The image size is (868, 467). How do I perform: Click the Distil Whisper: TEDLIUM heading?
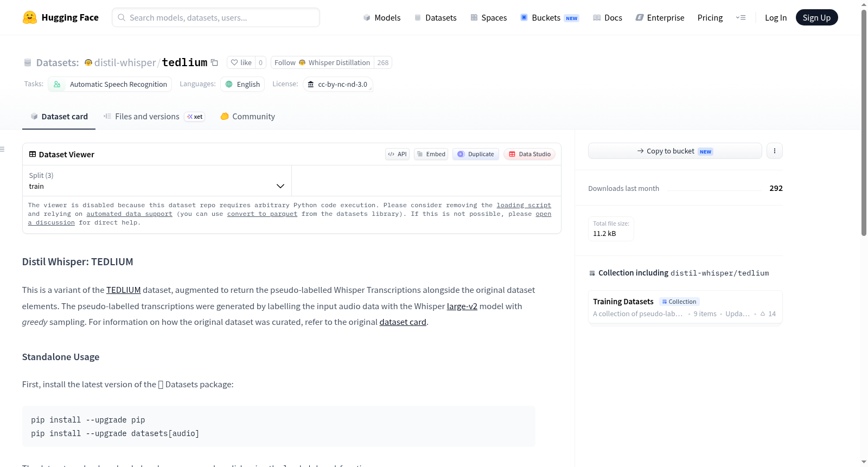78,262
